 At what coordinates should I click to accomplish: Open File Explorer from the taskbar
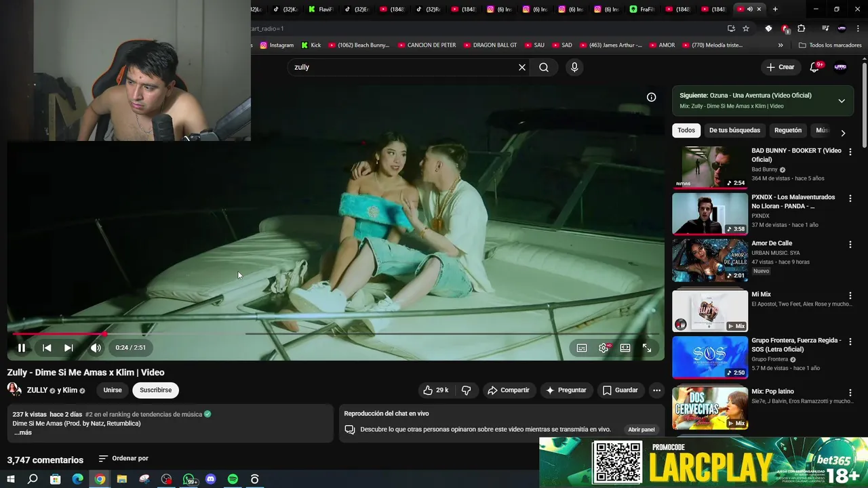click(x=122, y=479)
